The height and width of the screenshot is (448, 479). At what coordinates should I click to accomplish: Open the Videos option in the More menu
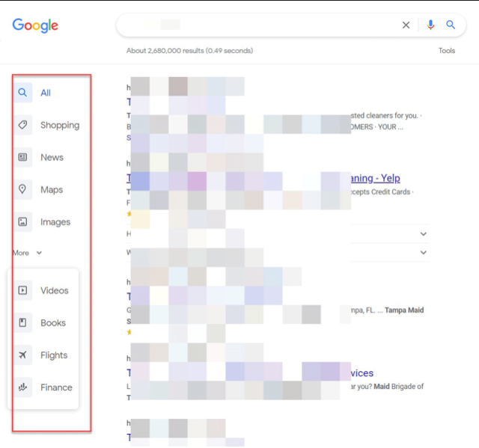(54, 290)
